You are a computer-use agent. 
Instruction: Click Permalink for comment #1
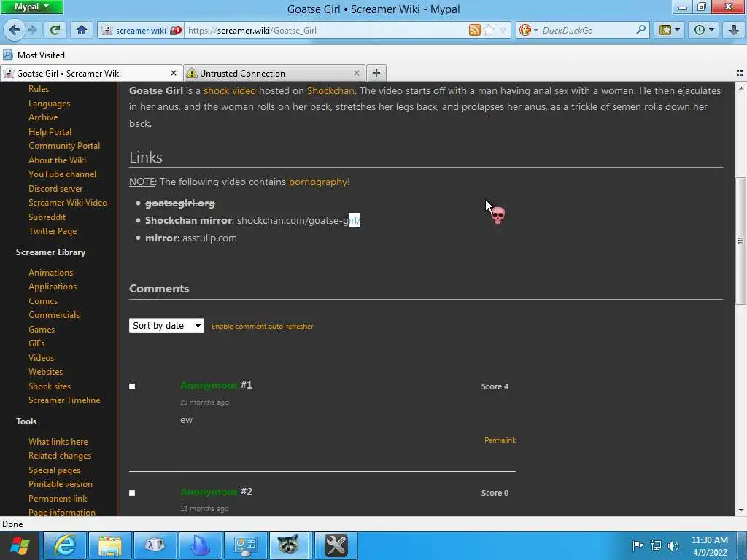pyautogui.click(x=500, y=440)
